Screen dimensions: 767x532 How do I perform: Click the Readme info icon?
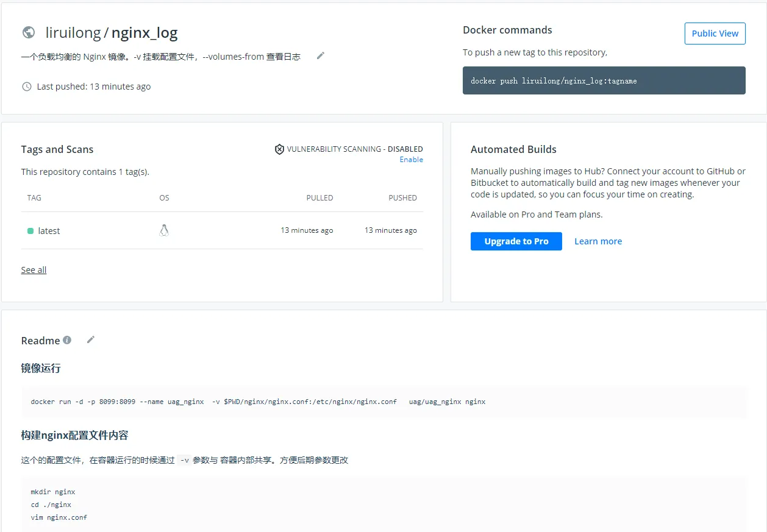click(67, 340)
